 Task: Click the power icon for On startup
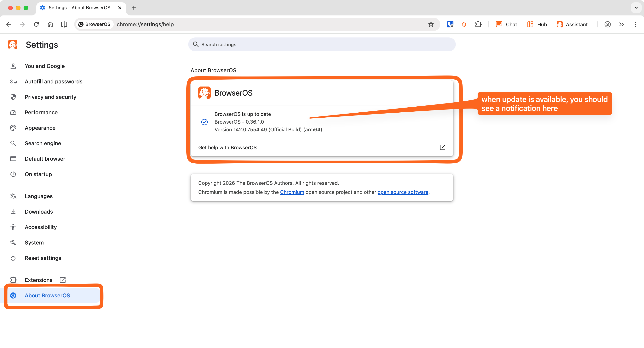pyautogui.click(x=13, y=174)
